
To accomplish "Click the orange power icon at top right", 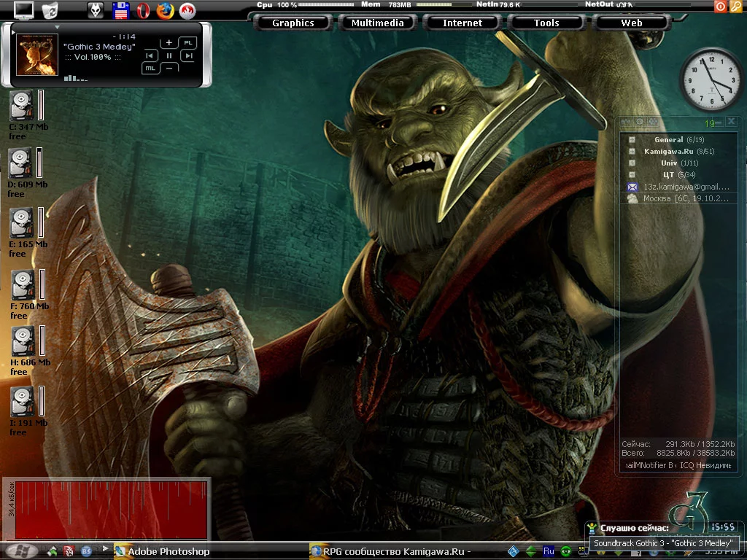I will pos(720,6).
